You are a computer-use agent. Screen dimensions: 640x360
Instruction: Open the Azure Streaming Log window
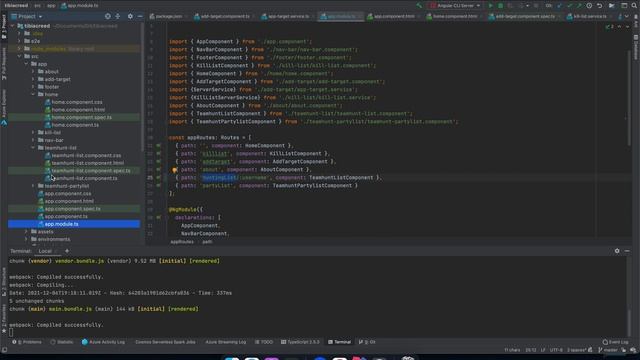(226, 342)
